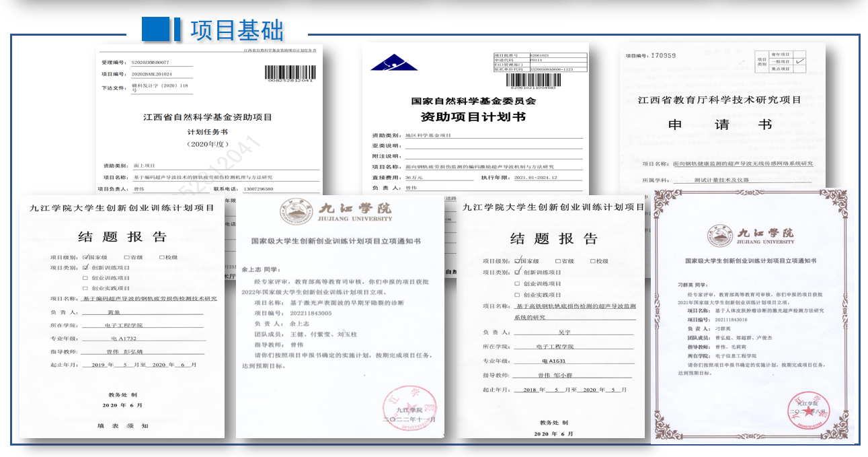Tick 创业训练项目 in 吴宇's 结题报告

click(x=517, y=283)
